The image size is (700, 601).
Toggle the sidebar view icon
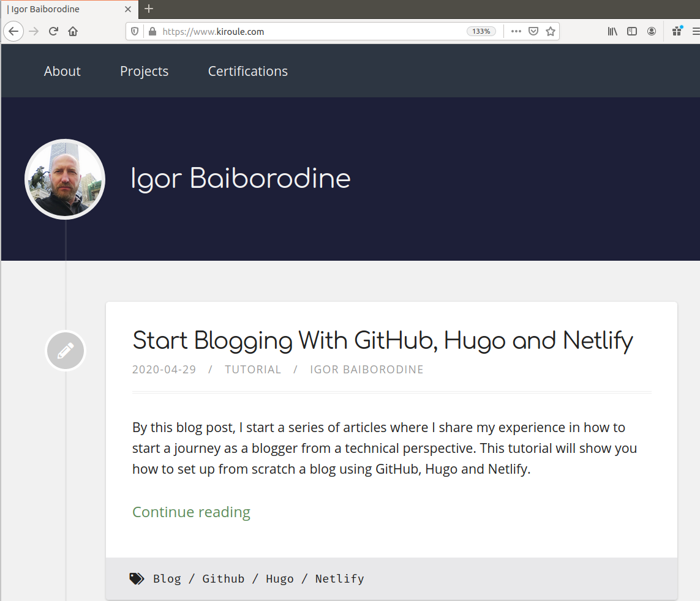(631, 31)
